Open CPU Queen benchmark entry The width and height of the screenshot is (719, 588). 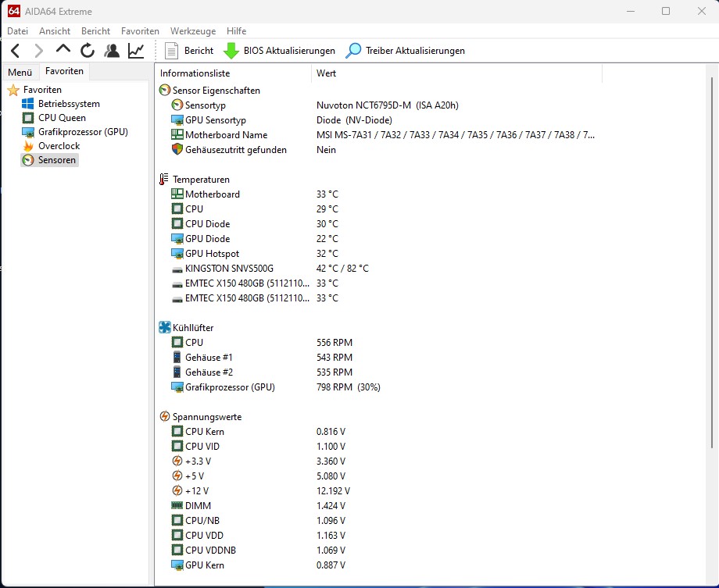pos(62,118)
